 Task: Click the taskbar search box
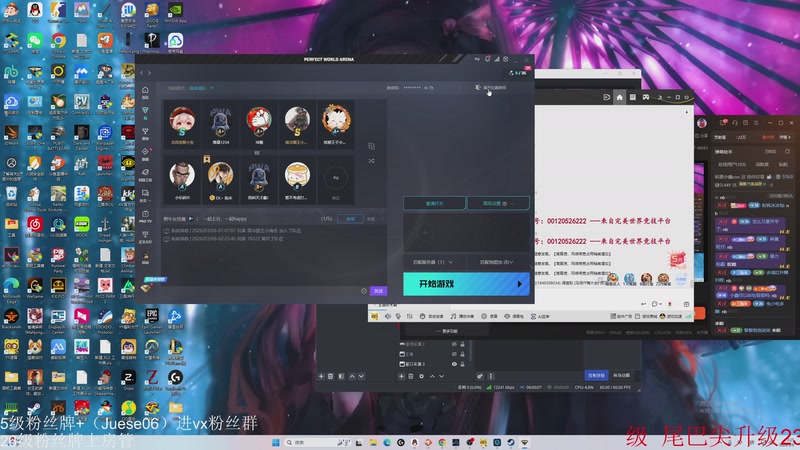(x=317, y=442)
